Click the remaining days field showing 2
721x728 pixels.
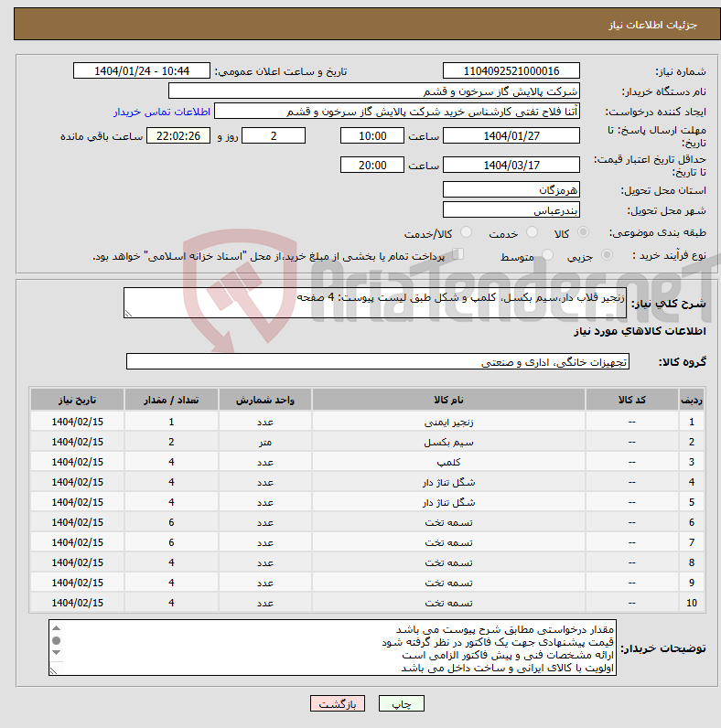pyautogui.click(x=274, y=135)
